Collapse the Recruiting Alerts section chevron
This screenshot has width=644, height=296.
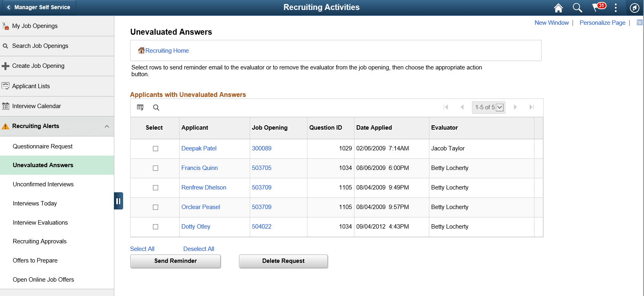tap(107, 126)
